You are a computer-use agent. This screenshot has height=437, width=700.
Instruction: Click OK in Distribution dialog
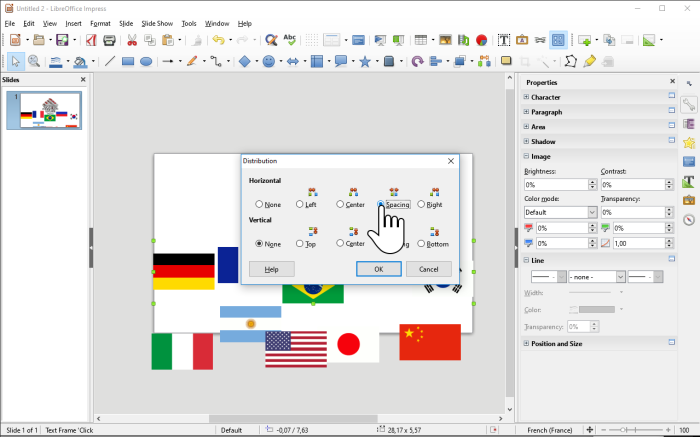[379, 269]
